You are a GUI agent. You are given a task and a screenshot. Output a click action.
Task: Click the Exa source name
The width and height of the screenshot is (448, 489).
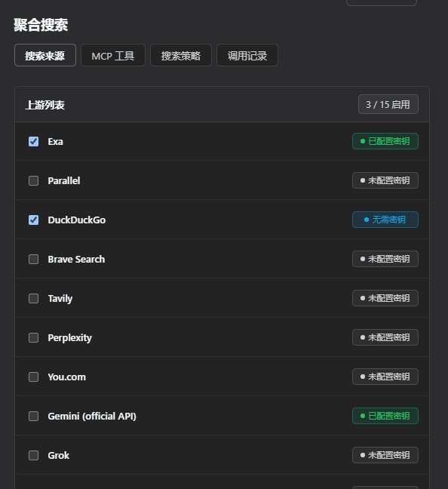[x=56, y=142]
